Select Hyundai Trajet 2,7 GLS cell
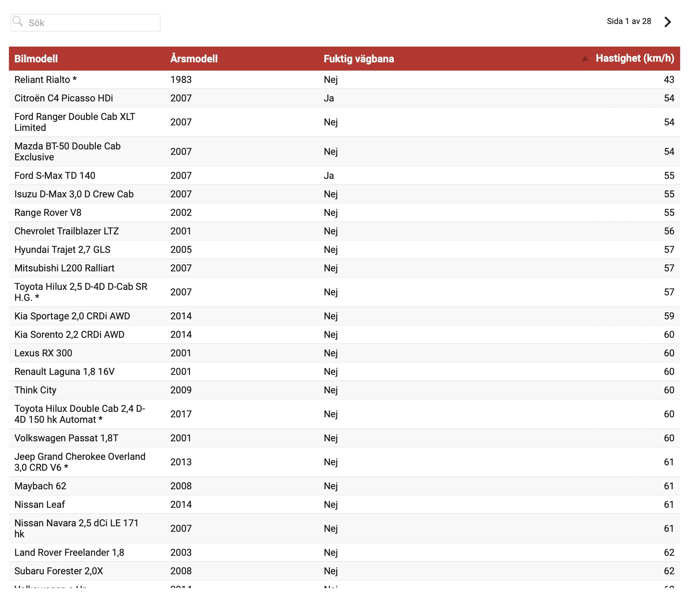Image resolution: width=700 pixels, height=601 pixels. 62,249
